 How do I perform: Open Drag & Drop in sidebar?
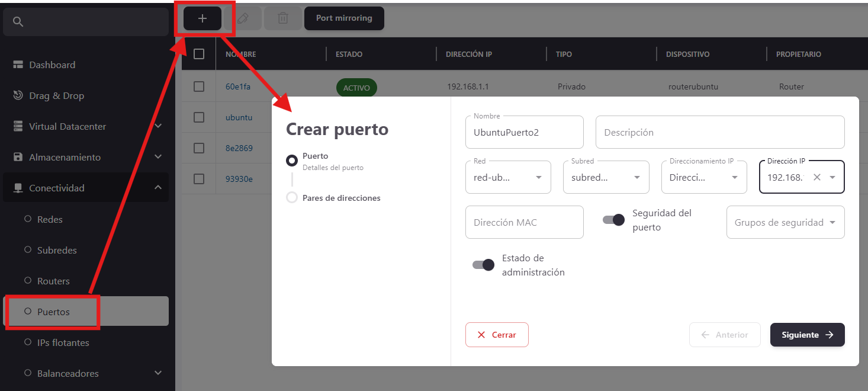click(56, 95)
